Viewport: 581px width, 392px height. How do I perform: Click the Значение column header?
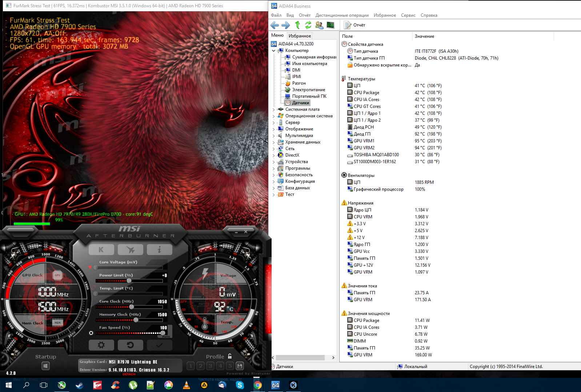(483, 36)
